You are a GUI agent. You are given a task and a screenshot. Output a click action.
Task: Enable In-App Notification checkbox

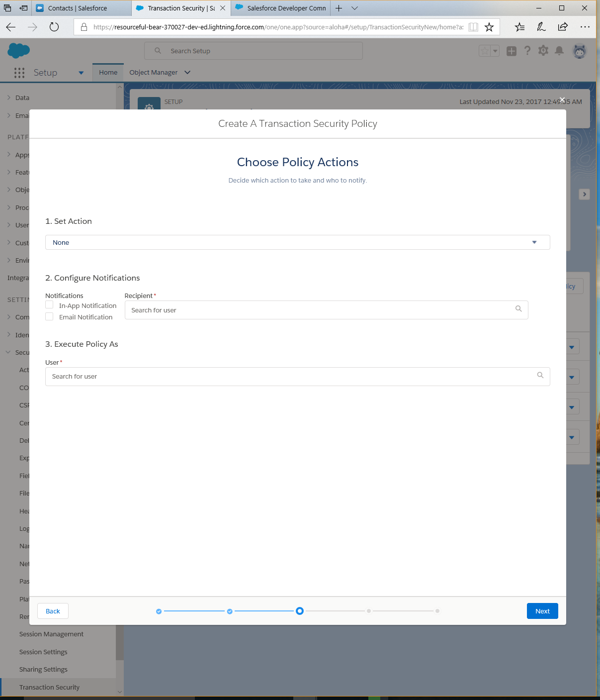[x=49, y=305]
